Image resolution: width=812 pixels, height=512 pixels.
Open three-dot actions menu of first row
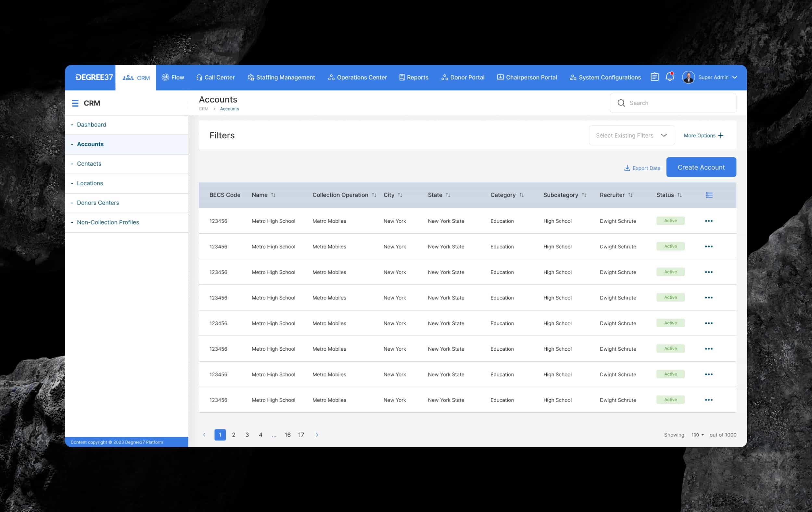pyautogui.click(x=708, y=221)
